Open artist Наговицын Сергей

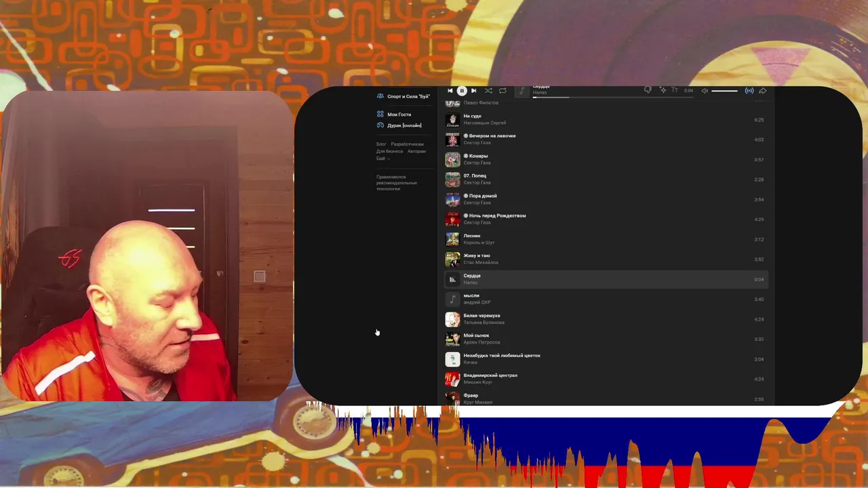coord(484,123)
